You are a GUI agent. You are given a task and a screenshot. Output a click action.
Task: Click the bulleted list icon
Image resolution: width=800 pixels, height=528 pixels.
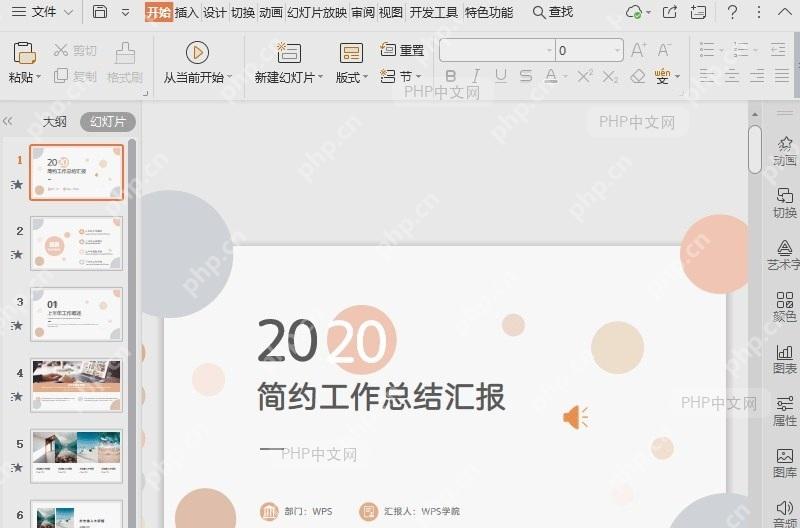click(707, 50)
